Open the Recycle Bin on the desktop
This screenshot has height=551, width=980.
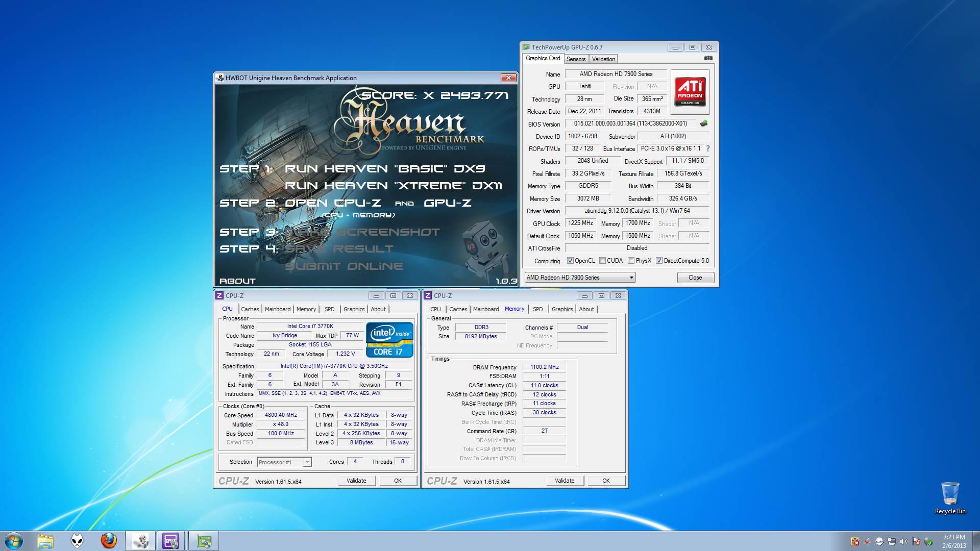click(x=950, y=497)
